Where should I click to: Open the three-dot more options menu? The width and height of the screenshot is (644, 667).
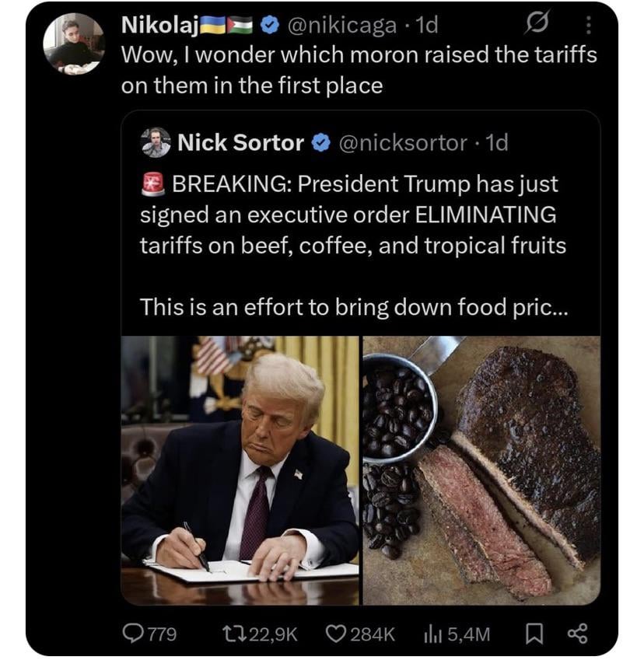tap(587, 26)
